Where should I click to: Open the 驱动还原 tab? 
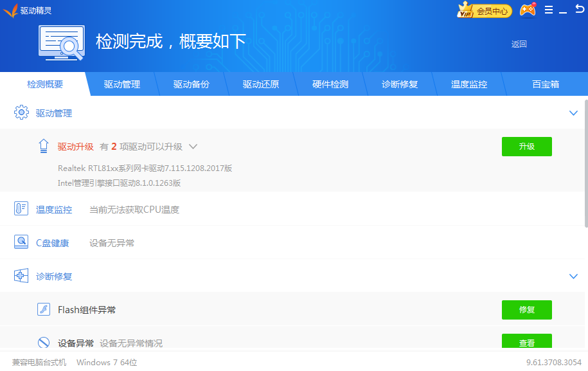261,84
